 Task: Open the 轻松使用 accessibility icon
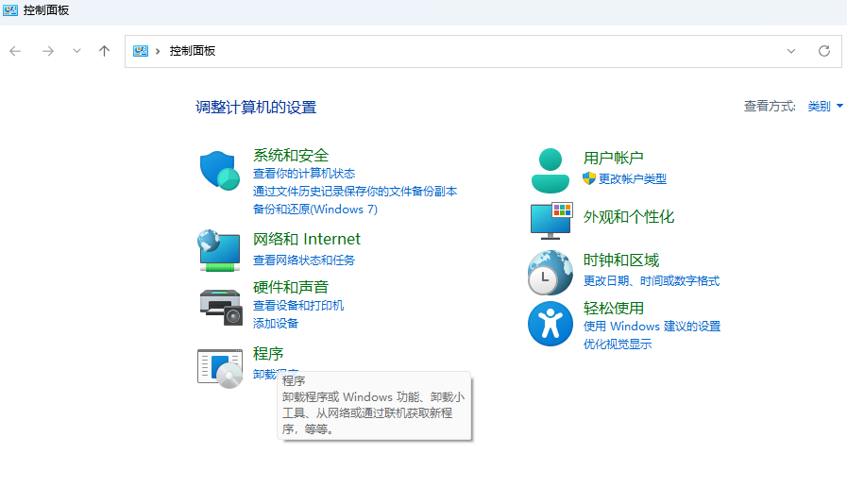coord(550,324)
